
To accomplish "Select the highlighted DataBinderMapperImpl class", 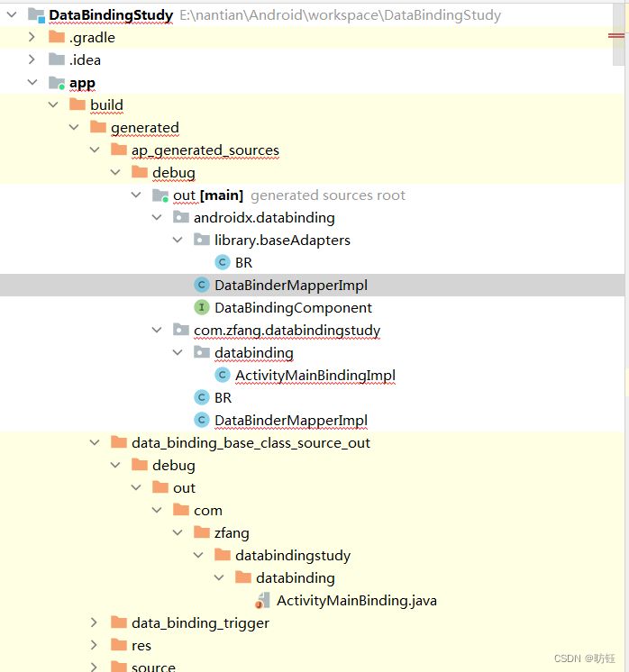I will pos(290,286).
